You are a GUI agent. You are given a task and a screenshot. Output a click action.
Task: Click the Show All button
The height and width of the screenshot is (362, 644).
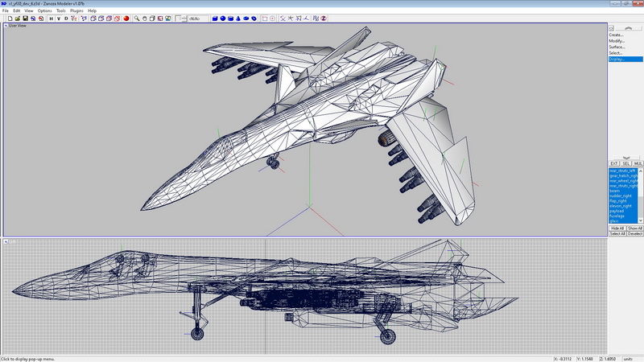(635, 228)
